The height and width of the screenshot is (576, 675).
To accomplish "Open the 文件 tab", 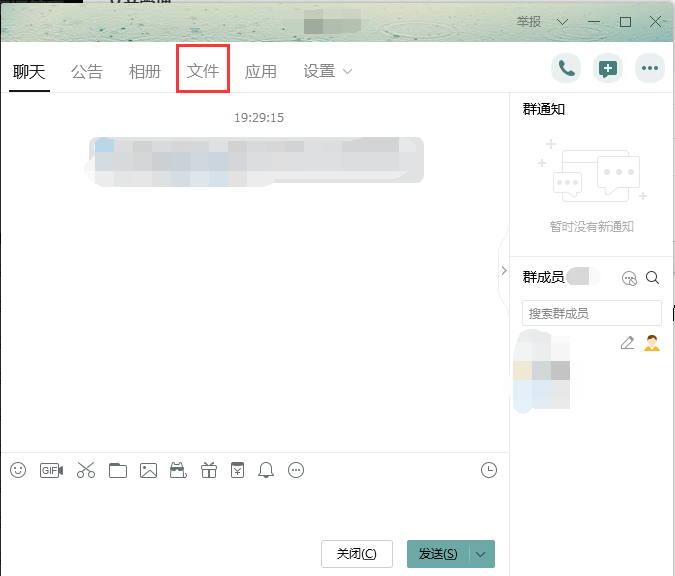I will (203, 71).
